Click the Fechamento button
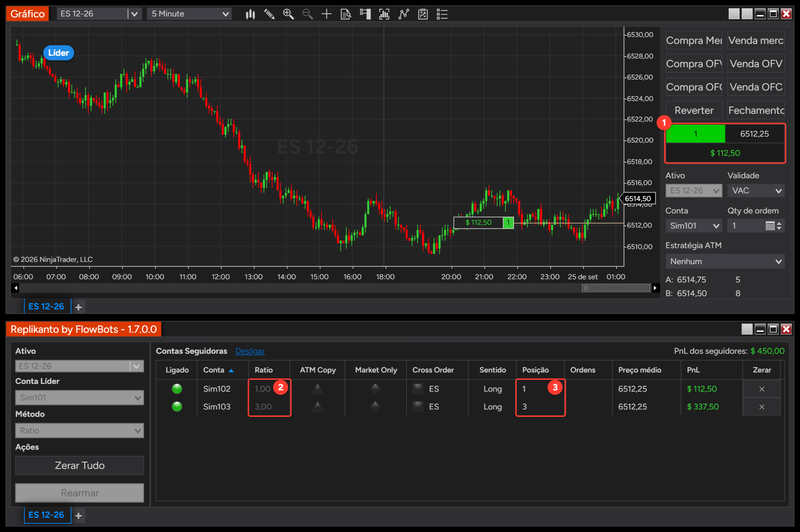This screenshot has height=532, width=800. 756,111
